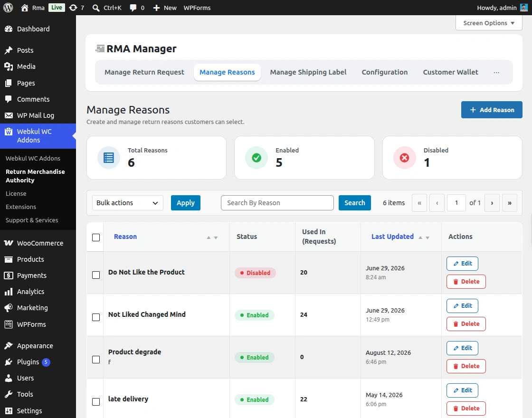Click the WP Mail Log envelope icon
Image resolution: width=532 pixels, height=418 pixels.
pyautogui.click(x=9, y=115)
